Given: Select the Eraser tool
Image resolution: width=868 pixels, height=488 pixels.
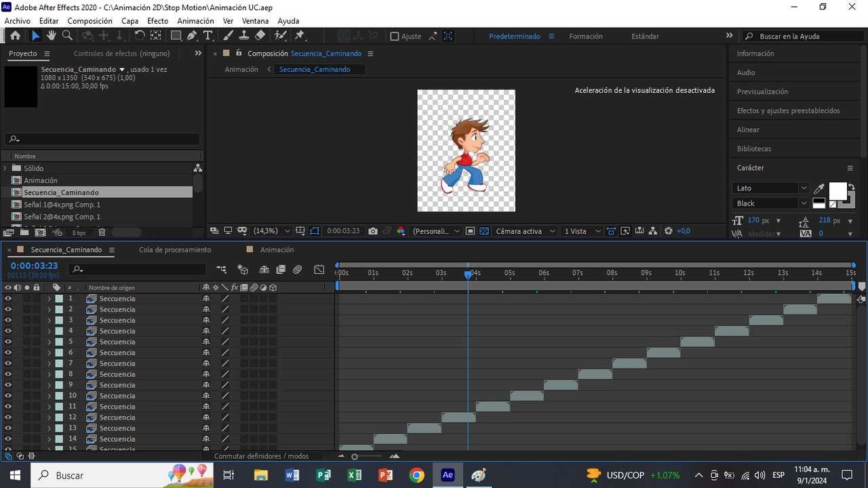Looking at the screenshot, I should pos(260,36).
